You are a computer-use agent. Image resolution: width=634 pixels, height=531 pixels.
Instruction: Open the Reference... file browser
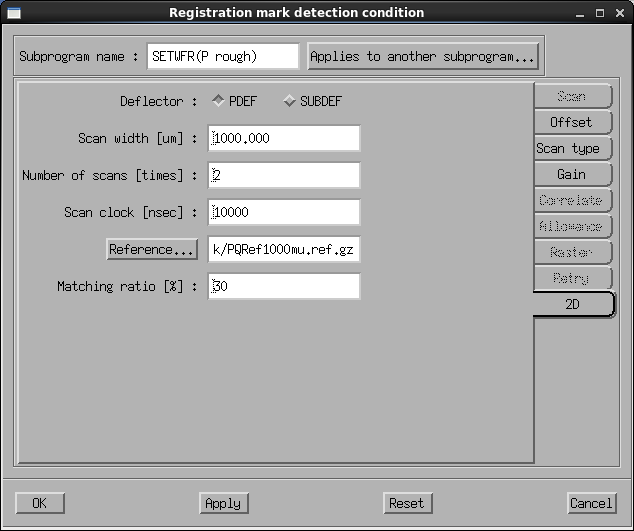152,249
